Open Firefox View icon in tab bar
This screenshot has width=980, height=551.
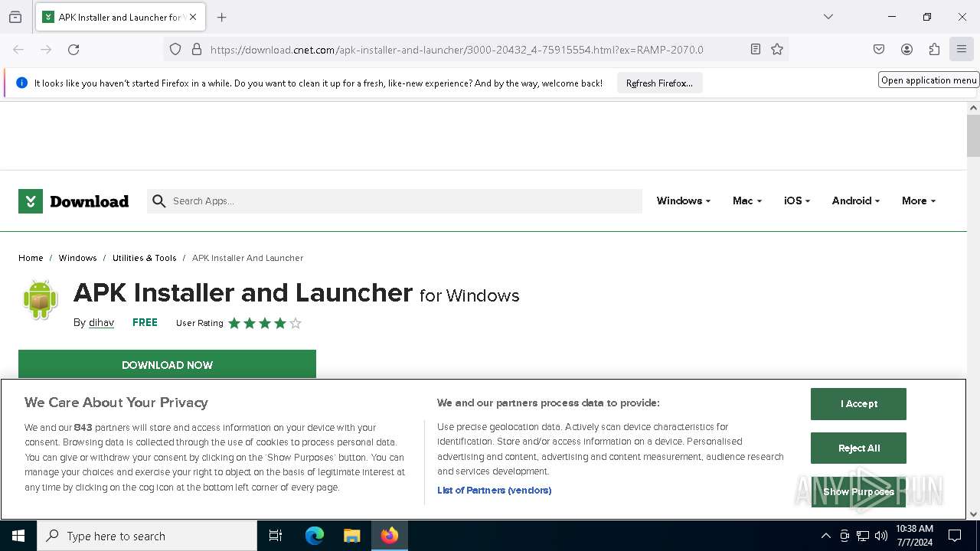[x=15, y=17]
